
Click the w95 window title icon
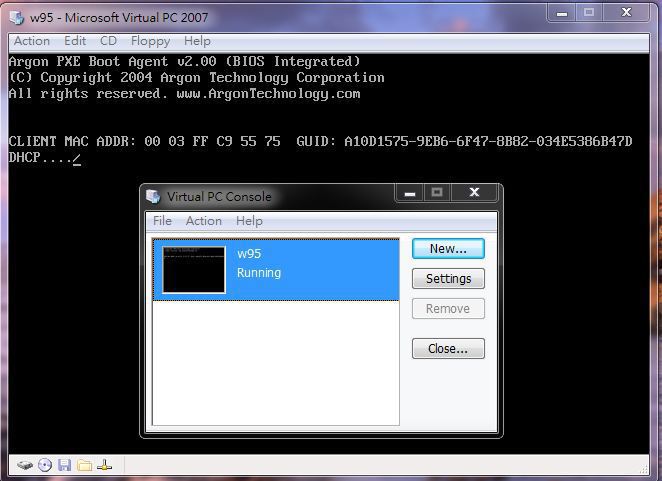17,18
